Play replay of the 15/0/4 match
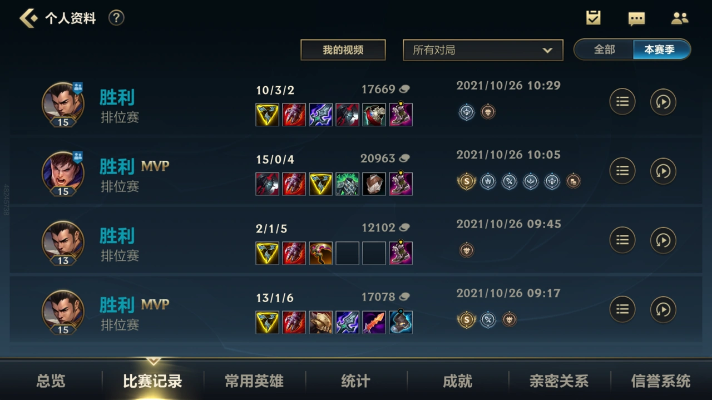The height and width of the screenshot is (400, 712). point(663,171)
